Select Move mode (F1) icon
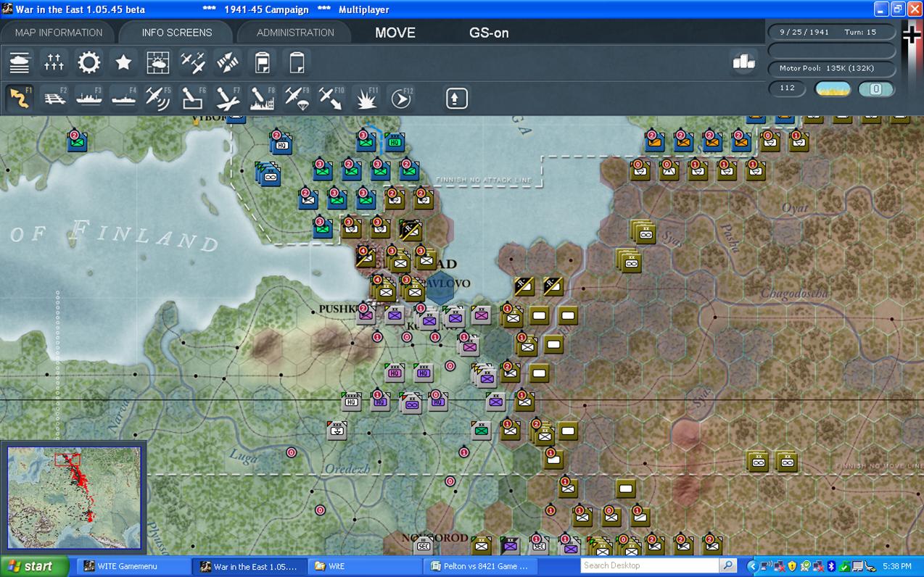Image resolution: width=924 pixels, height=577 pixels. click(20, 98)
